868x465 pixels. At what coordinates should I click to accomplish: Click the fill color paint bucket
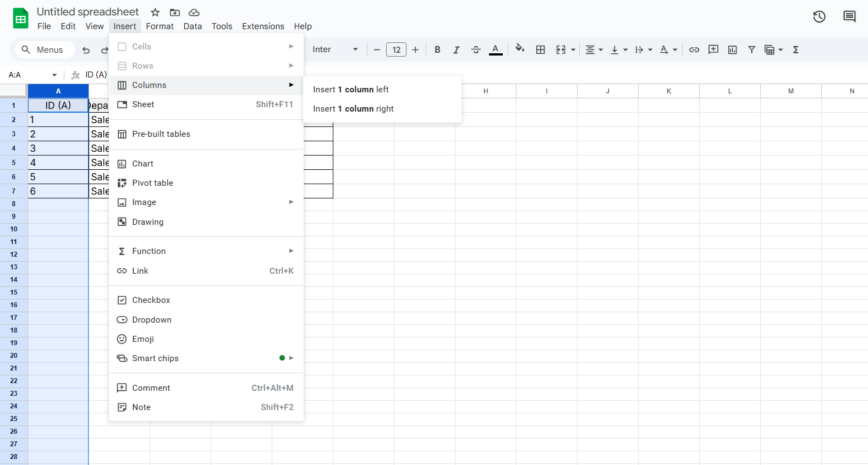(519, 49)
